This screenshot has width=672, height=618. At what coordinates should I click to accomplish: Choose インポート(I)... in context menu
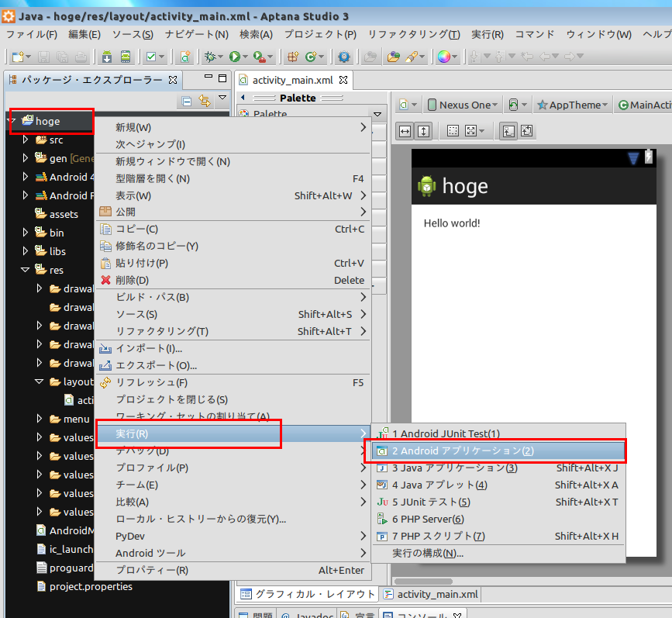[x=233, y=348]
